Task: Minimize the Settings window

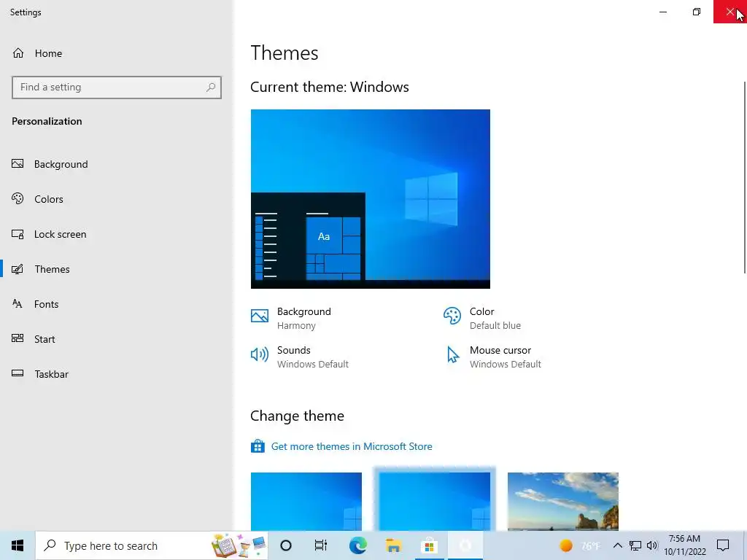Action: 663,12
